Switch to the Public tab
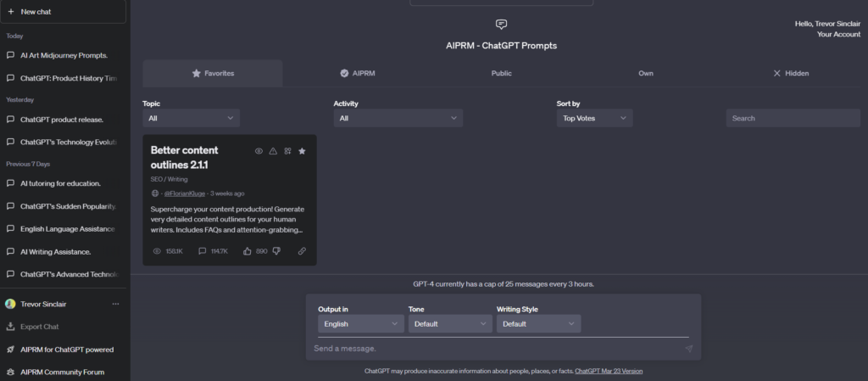Screen dimensions: 868x381 [x=501, y=74]
